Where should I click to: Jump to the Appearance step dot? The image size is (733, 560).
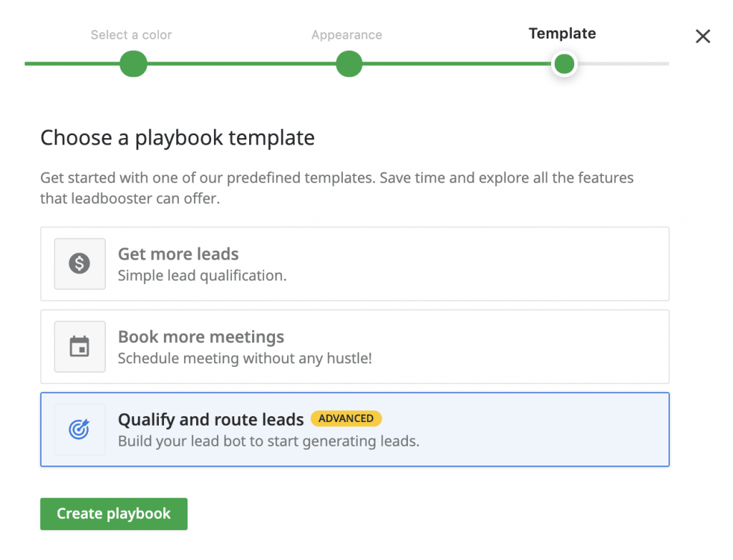tap(349, 64)
